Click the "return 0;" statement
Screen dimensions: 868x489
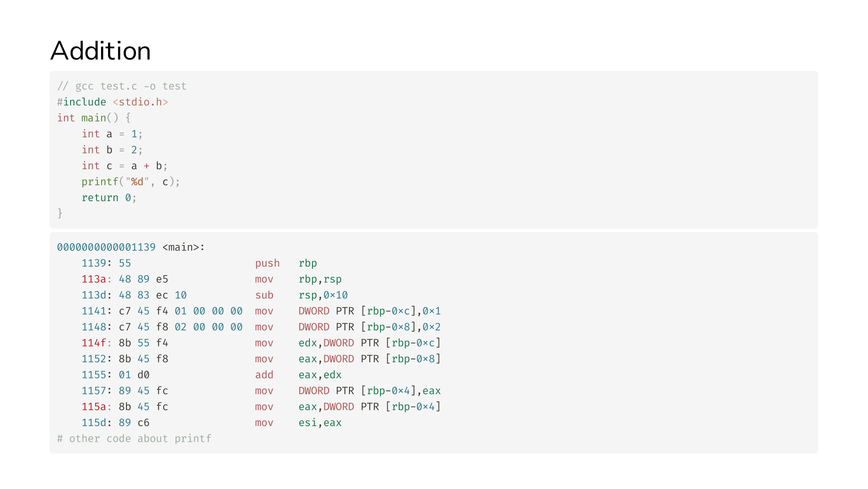coord(109,198)
